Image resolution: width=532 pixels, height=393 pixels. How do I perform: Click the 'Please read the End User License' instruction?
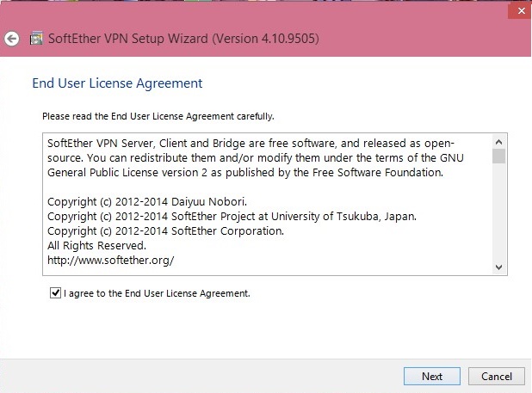tap(158, 117)
